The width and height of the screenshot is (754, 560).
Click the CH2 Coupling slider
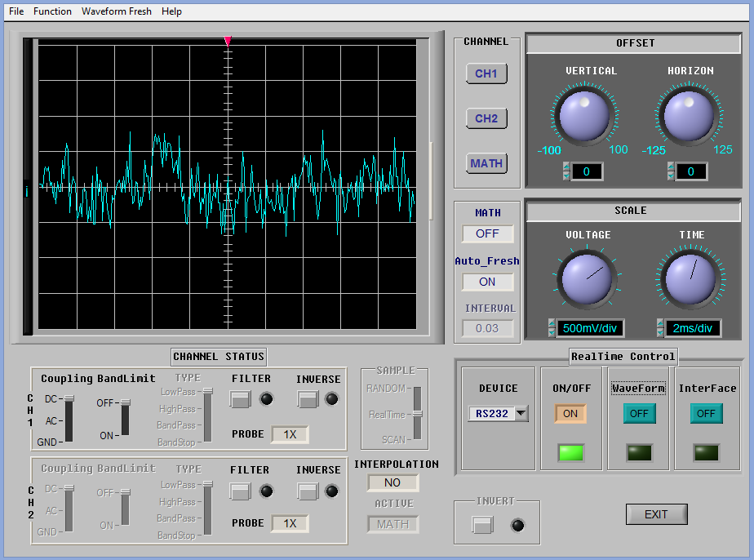(x=69, y=509)
